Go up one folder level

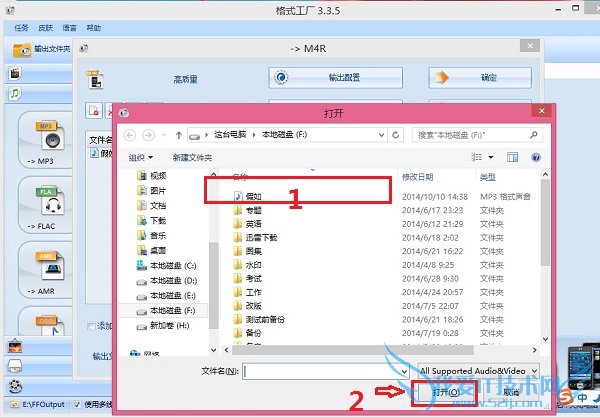pos(178,135)
